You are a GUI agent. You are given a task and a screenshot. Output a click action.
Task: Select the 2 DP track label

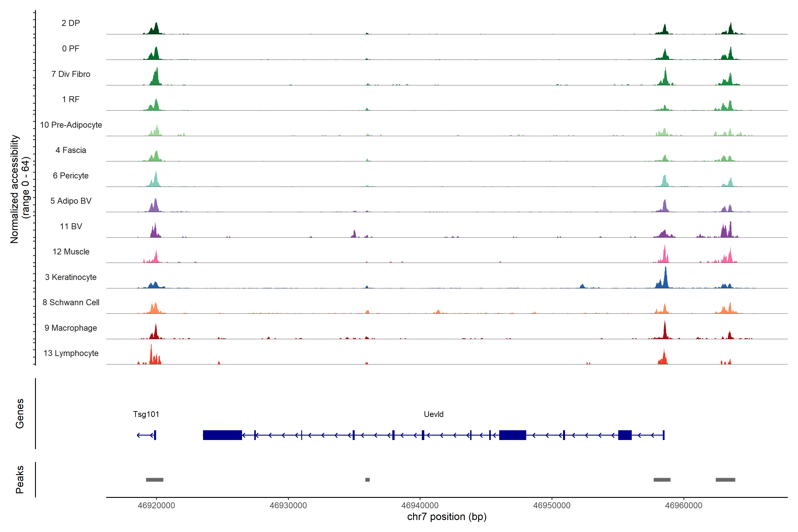(70, 23)
